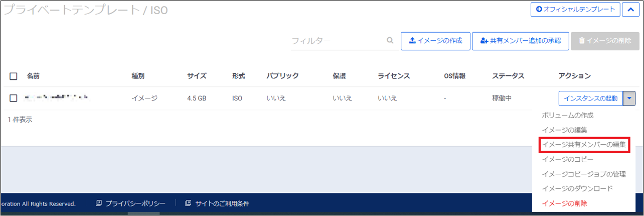The height and width of the screenshot is (216, 644).
Task: Click the イメージ type cell
Action: pyautogui.click(x=144, y=98)
